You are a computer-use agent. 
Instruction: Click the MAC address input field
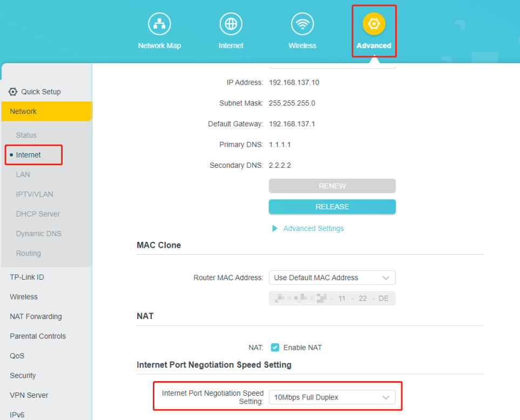332,299
